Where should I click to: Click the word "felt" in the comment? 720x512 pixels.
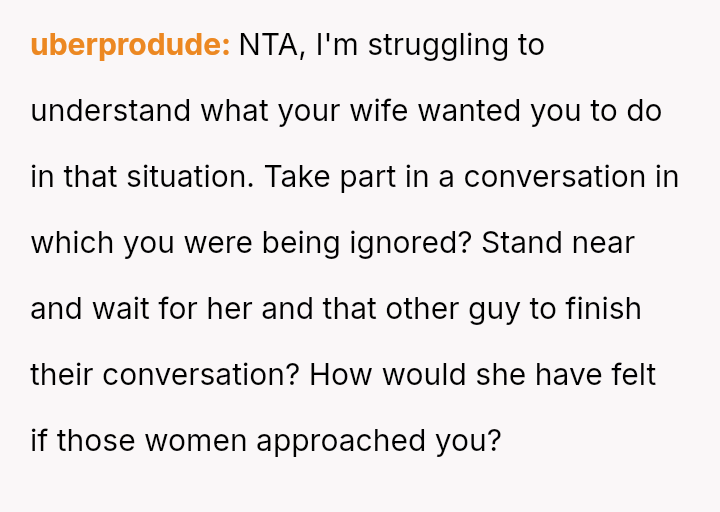pyautogui.click(x=632, y=375)
